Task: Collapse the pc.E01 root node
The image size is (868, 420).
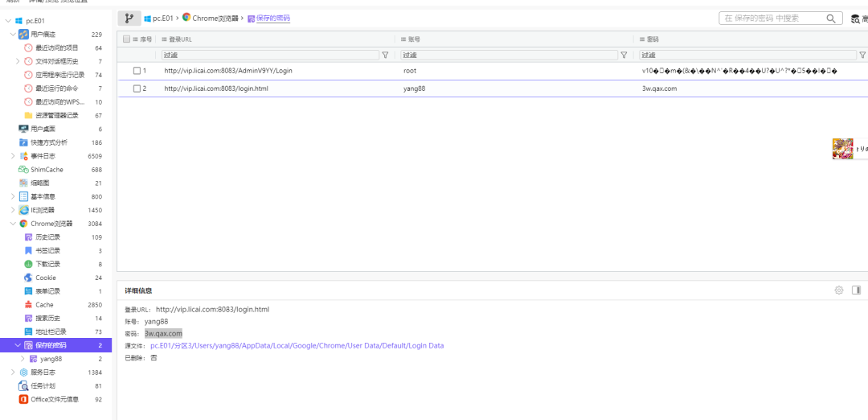Action: point(8,21)
